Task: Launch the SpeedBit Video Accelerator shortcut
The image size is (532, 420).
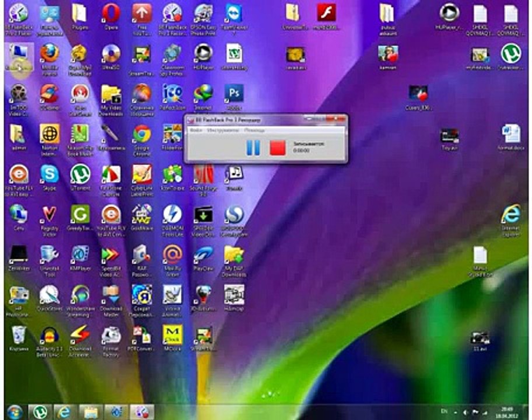Action: coord(111,261)
